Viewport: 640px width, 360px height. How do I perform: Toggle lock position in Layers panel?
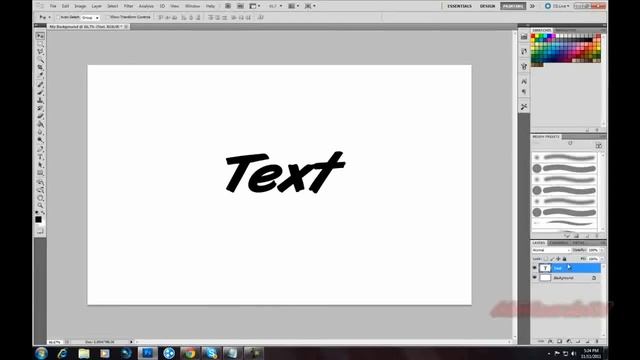click(x=558, y=259)
